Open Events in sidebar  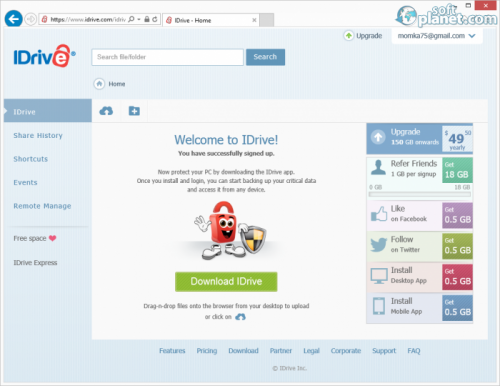click(25, 182)
